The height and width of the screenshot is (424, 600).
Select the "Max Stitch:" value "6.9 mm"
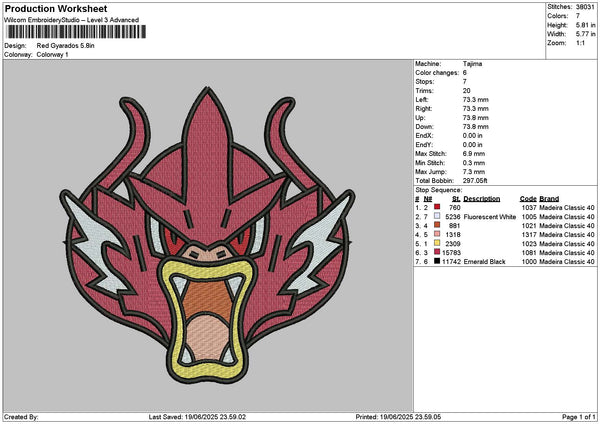coord(474,153)
